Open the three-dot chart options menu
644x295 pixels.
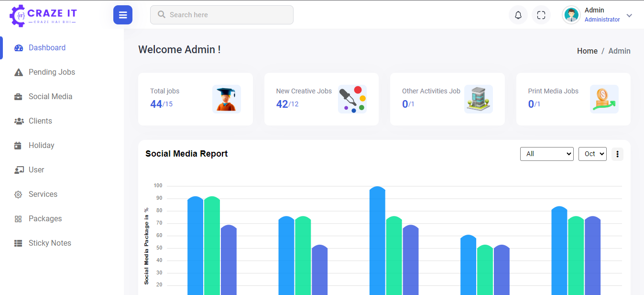(x=617, y=154)
